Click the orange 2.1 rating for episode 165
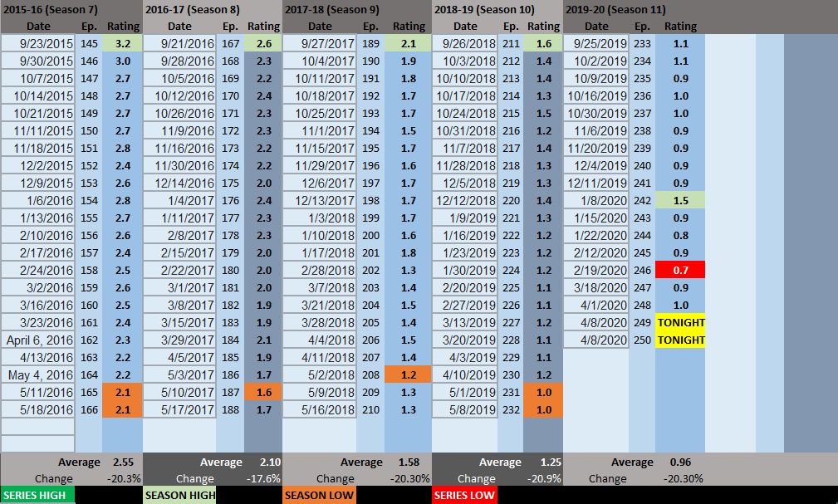Image resolution: width=838 pixels, height=504 pixels. click(x=123, y=392)
